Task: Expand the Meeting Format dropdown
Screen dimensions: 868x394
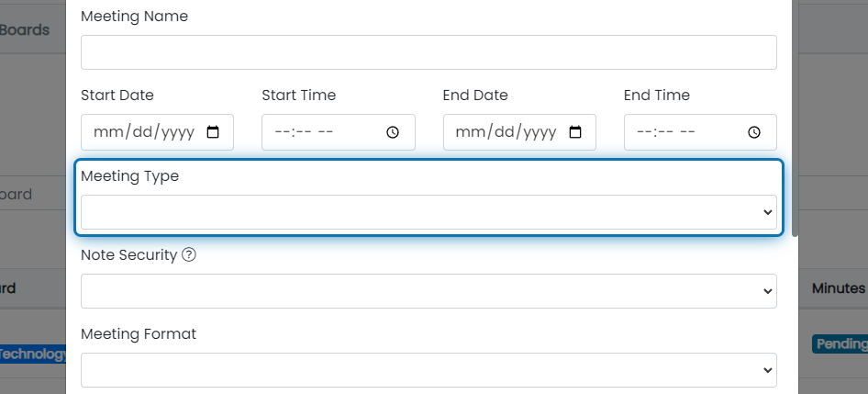Action: point(429,370)
